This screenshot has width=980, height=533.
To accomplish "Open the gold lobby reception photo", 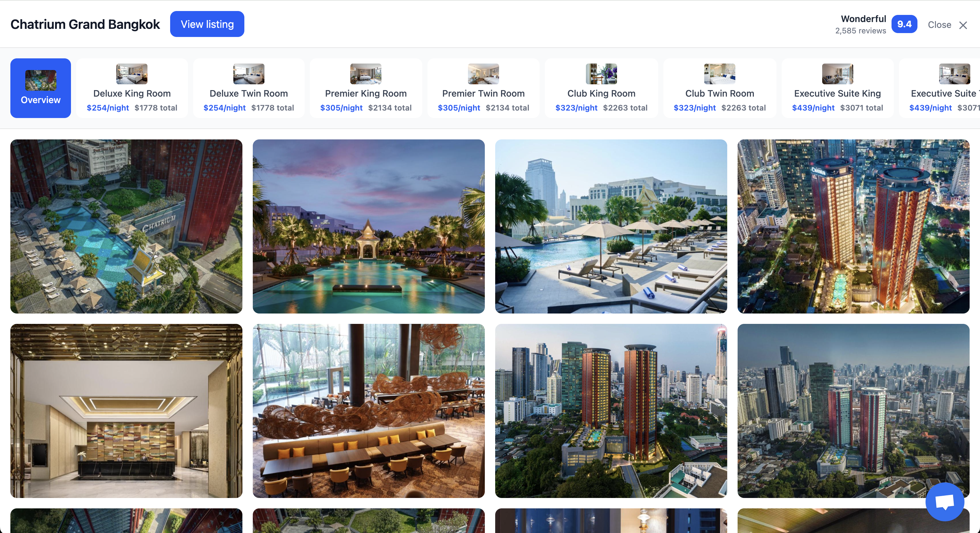I will tap(126, 411).
